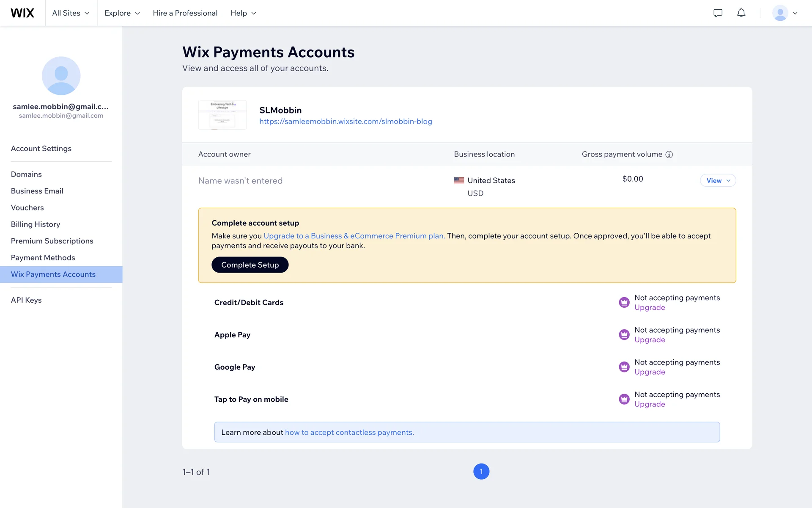The height and width of the screenshot is (508, 812).
Task: Click the SLMobbin site thumbnail
Action: click(x=222, y=115)
